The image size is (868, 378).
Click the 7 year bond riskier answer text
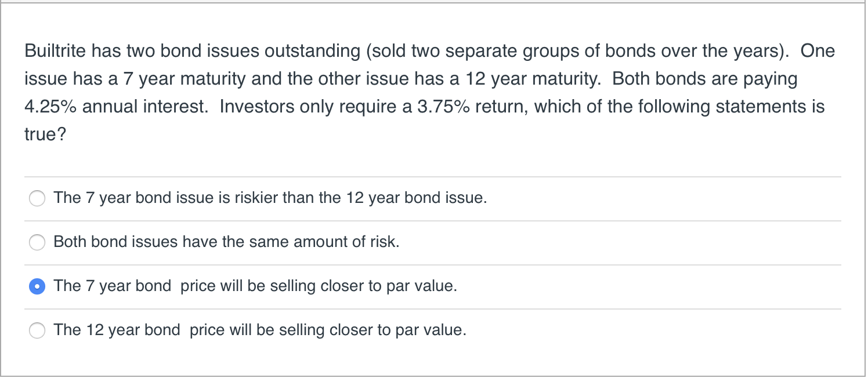coord(269,198)
